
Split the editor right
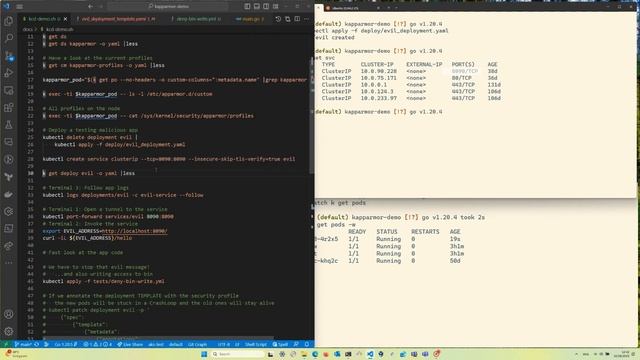point(297,19)
